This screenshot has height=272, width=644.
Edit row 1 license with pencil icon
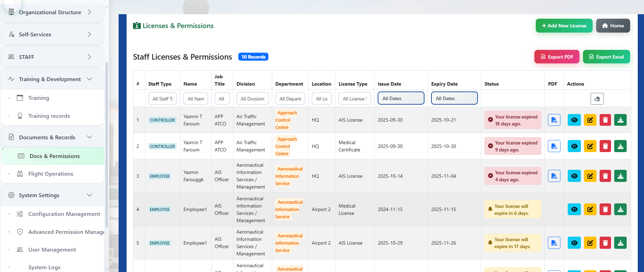tap(590, 120)
